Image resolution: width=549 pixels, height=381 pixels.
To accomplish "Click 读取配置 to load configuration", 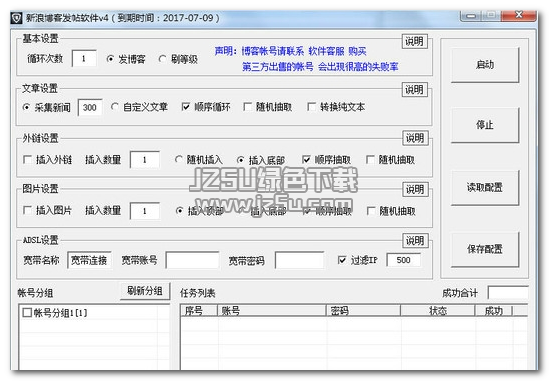I will [485, 187].
